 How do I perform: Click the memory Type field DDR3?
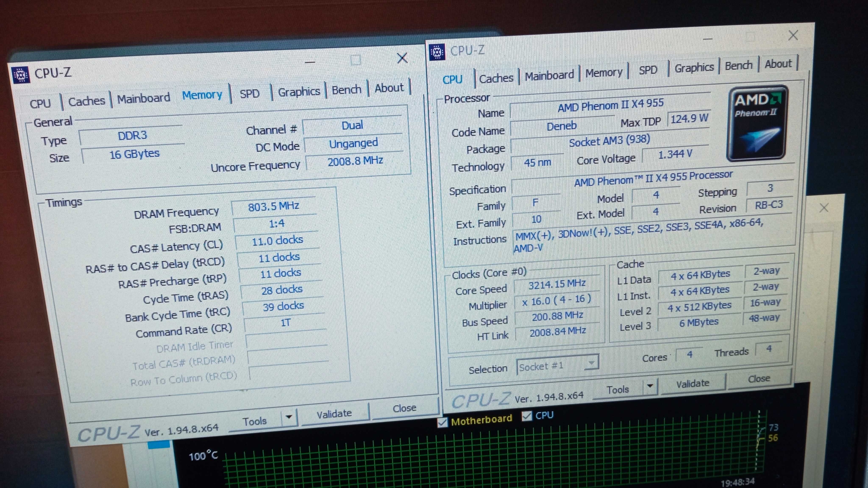click(132, 135)
